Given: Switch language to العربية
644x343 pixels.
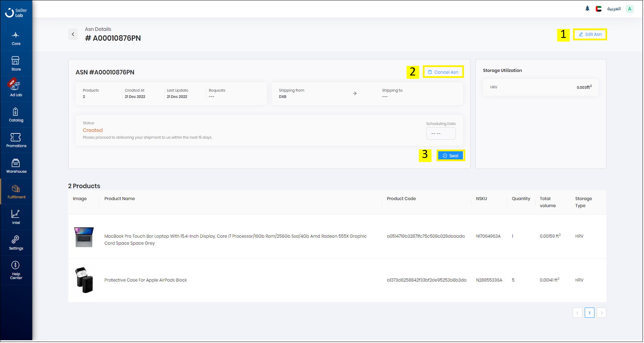Looking at the screenshot, I should point(614,8).
